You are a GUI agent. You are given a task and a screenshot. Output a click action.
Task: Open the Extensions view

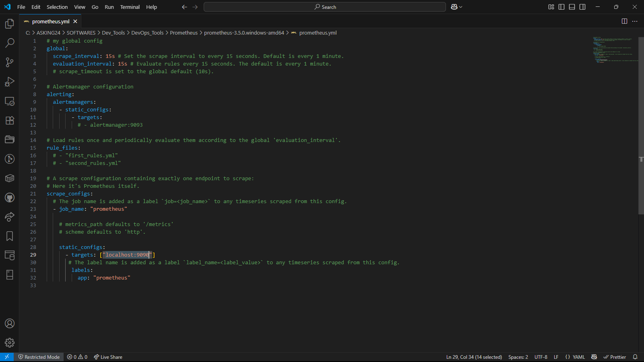click(10, 120)
